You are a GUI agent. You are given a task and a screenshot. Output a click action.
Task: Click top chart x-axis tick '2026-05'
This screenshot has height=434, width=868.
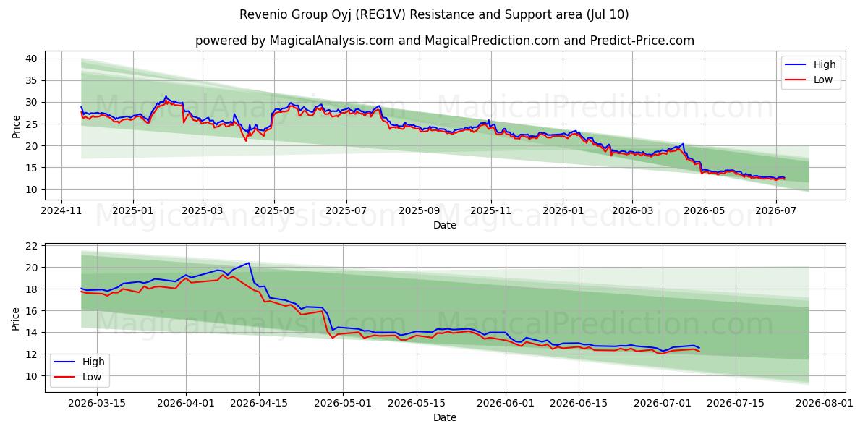705,211
